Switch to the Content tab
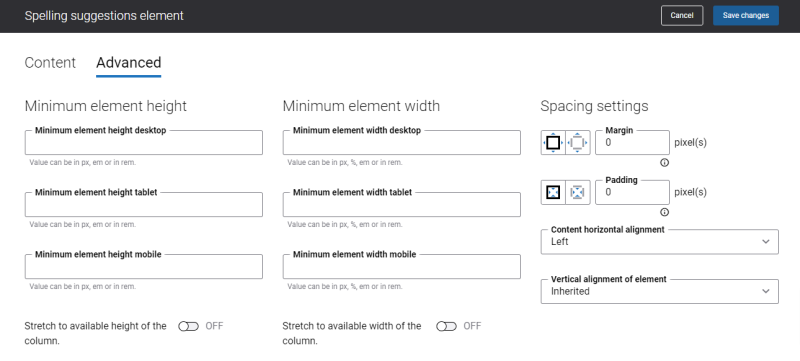This screenshot has height=361, width=800. coord(50,63)
